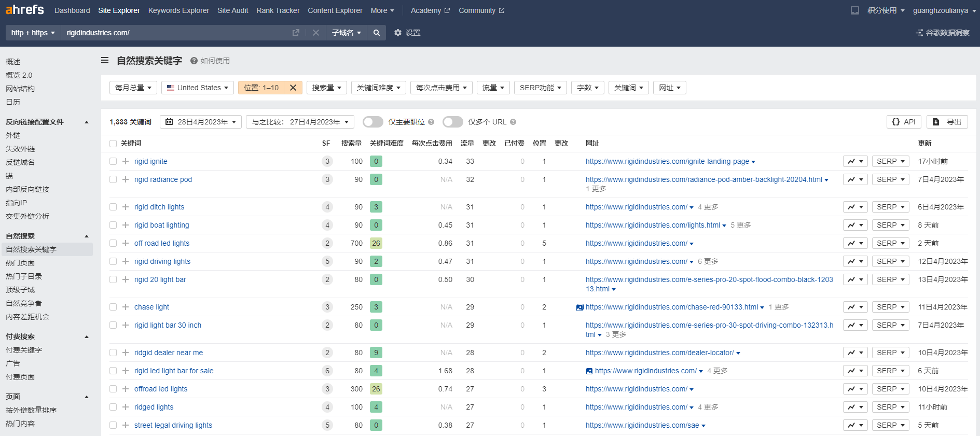Click the 如何使用 help icon

click(194, 61)
